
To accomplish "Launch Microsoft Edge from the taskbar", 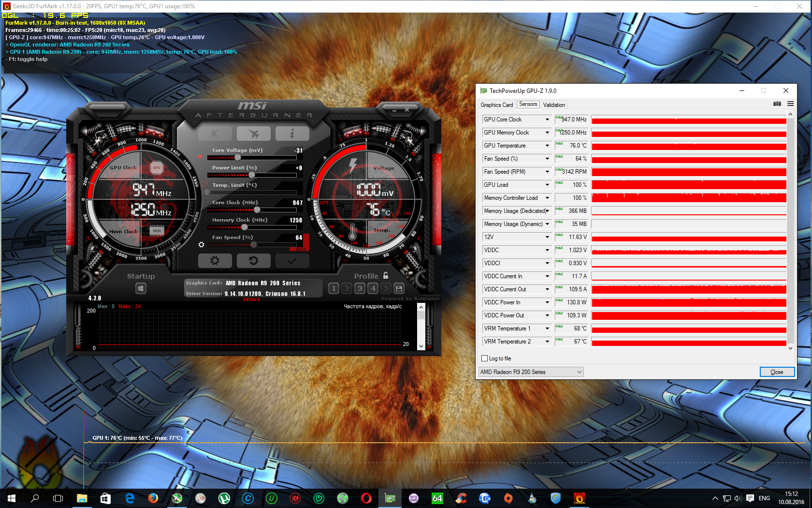I will coord(130,498).
